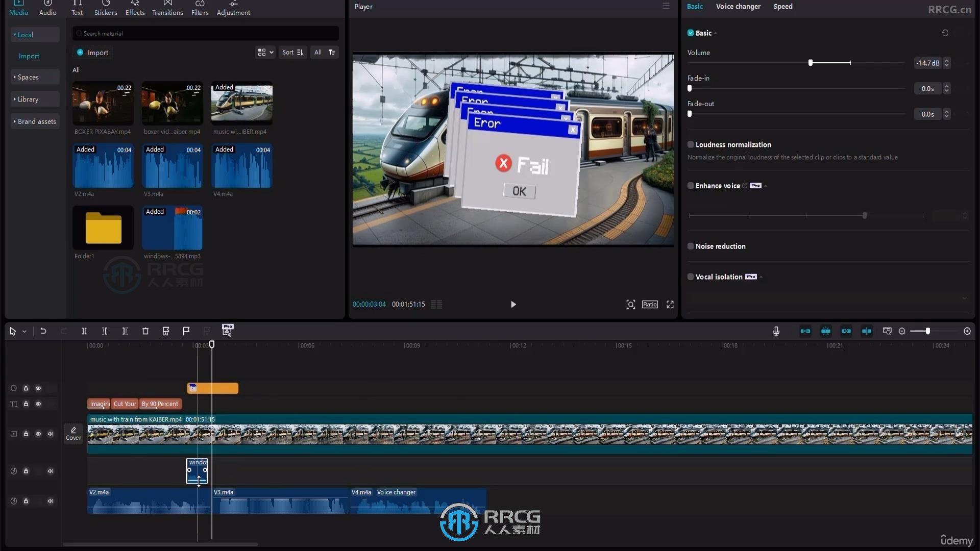The width and height of the screenshot is (980, 551).
Task: Click the zoom in timeline icon
Action: [967, 330]
